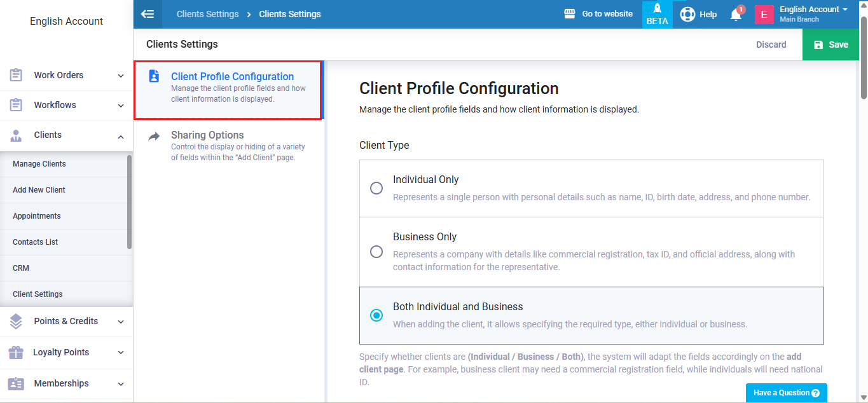Click the green Save button
This screenshot has height=403, width=868.
click(x=831, y=44)
